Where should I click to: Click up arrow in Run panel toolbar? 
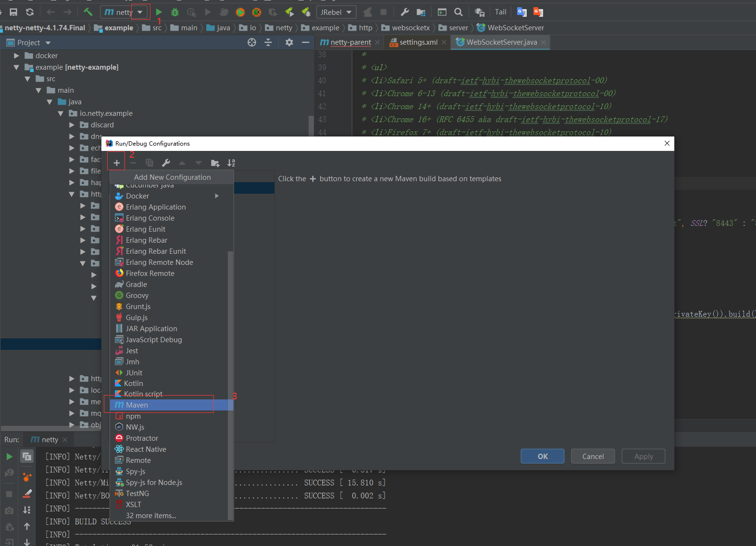pyautogui.click(x=27, y=526)
